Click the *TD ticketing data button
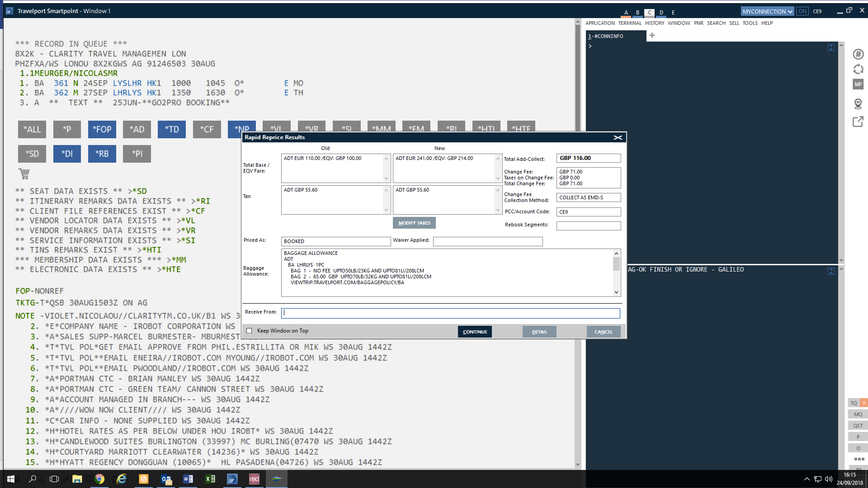 pyautogui.click(x=172, y=129)
